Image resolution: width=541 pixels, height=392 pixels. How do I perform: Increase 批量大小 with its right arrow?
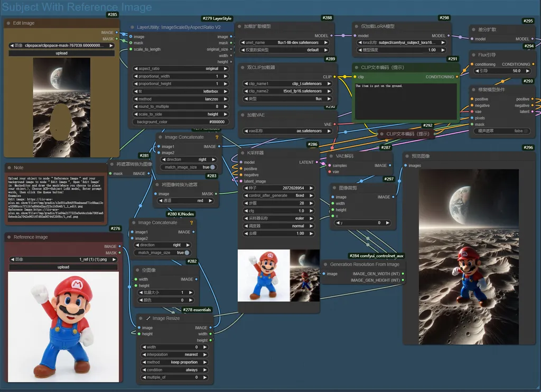pyautogui.click(x=190, y=293)
